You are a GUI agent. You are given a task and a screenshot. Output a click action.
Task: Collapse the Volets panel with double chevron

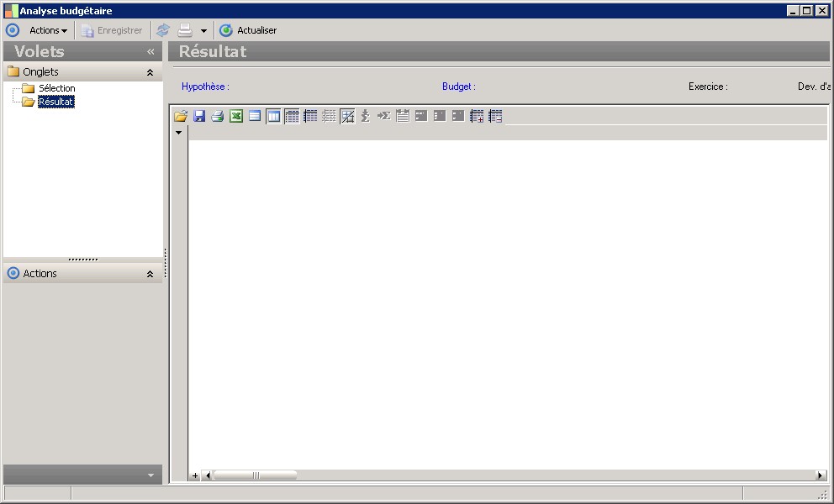click(150, 51)
